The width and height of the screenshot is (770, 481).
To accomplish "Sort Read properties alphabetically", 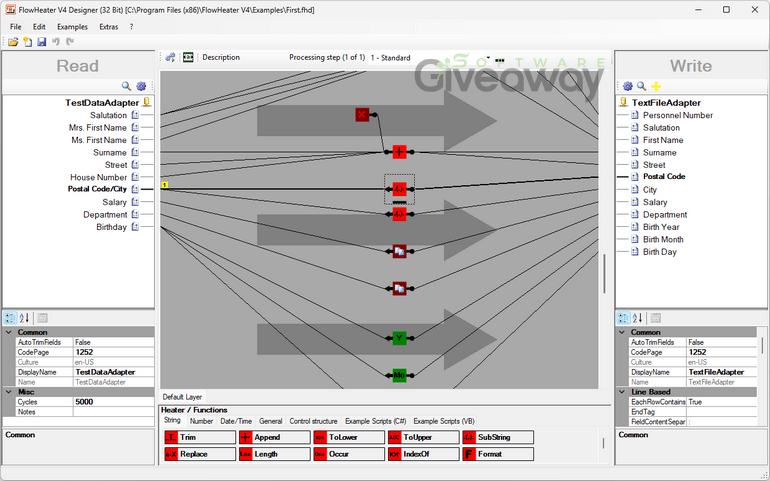I will click(x=25, y=318).
